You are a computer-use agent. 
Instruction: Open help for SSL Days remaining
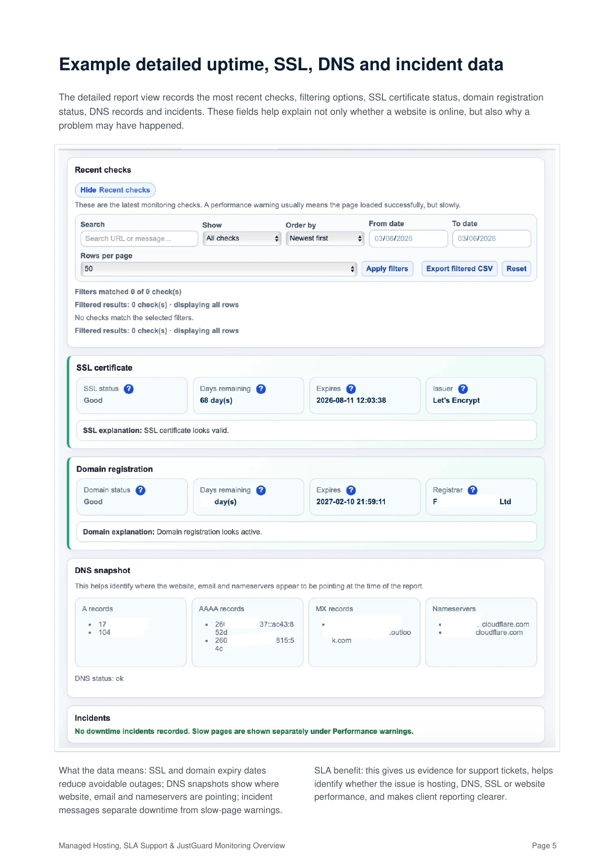pyautogui.click(x=261, y=389)
